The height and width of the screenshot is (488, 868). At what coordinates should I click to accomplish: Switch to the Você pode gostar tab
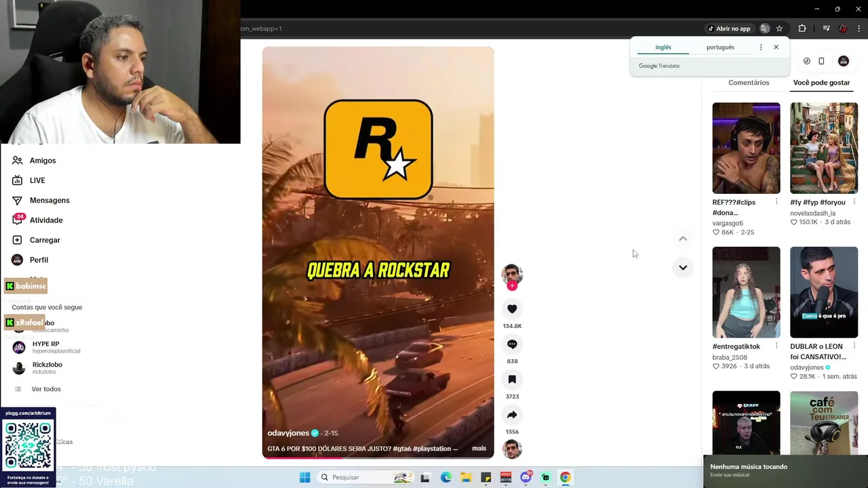coord(821,83)
